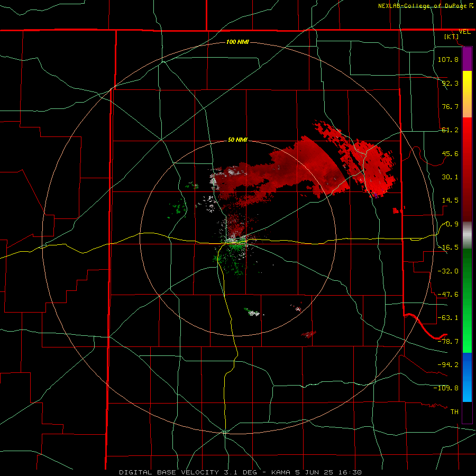Pick the purple segment of the color bar
The image size is (476, 476).
(467, 59)
